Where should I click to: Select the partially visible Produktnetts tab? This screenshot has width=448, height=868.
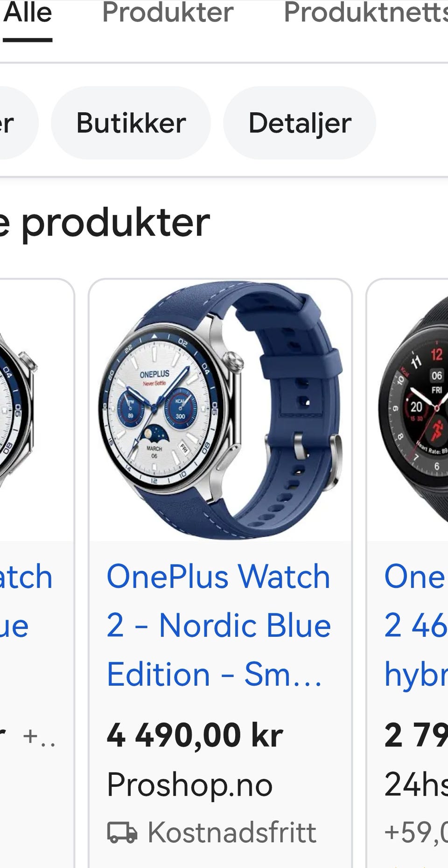click(x=365, y=13)
